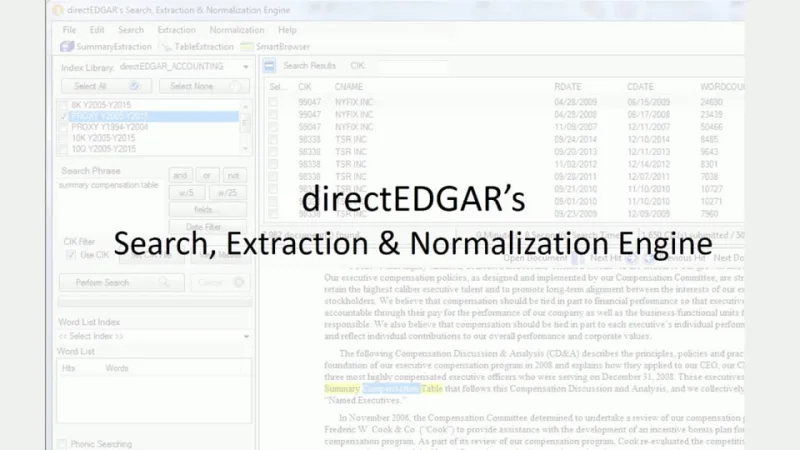Sort results by CDATE column header
The height and width of the screenshot is (450, 800).
tap(640, 87)
